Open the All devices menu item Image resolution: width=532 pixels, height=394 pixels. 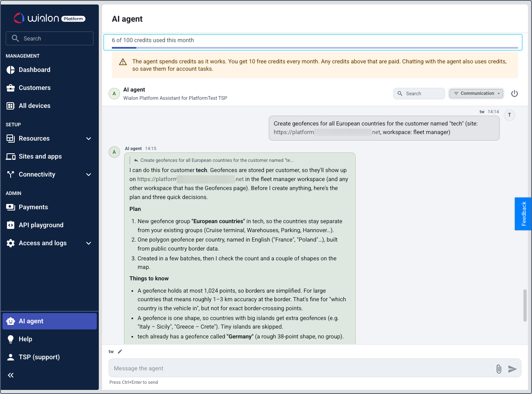tap(49, 106)
